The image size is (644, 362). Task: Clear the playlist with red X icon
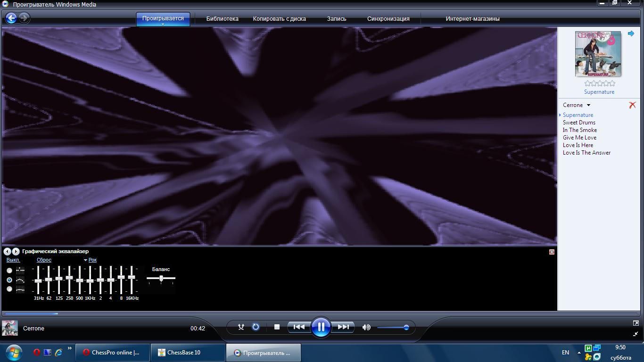pos(632,105)
